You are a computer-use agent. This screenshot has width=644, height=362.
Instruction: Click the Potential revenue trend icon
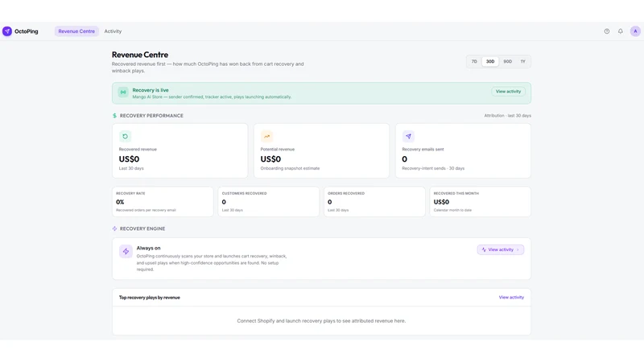click(x=266, y=136)
